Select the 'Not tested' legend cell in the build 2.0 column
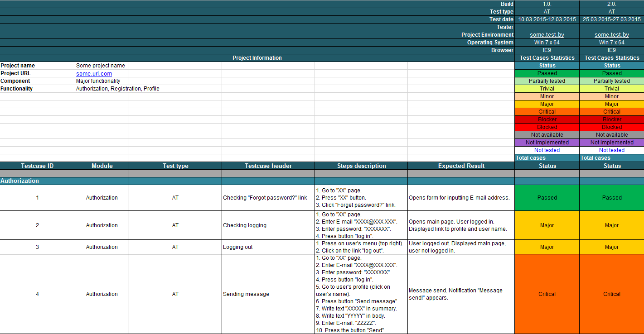644x334 pixels. [612, 150]
